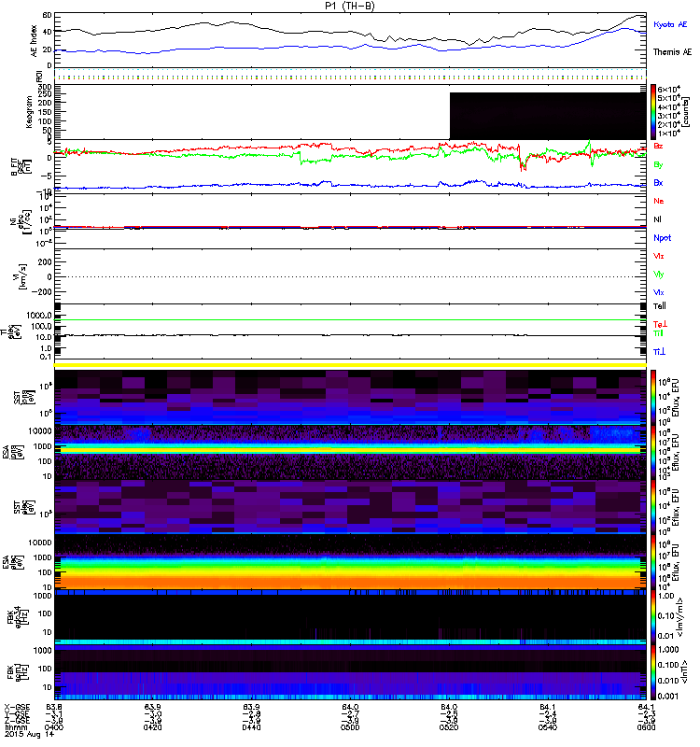
Task: Click the keogram counts color bar
Action: 653,112
